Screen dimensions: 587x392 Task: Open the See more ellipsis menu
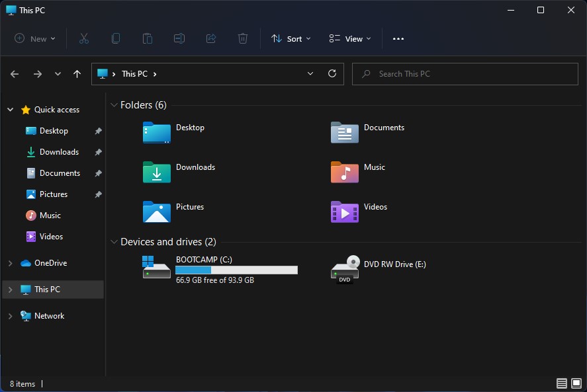[x=398, y=38]
